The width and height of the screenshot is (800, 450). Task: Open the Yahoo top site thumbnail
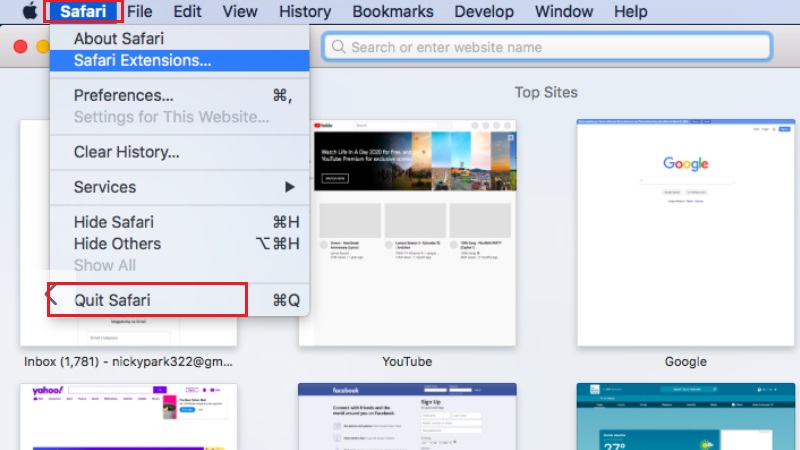(x=129, y=417)
